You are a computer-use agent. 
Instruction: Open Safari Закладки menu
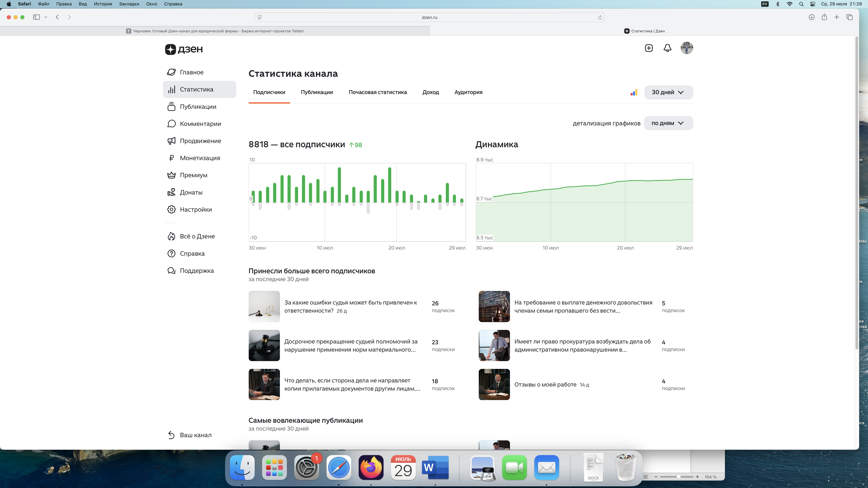(129, 4)
